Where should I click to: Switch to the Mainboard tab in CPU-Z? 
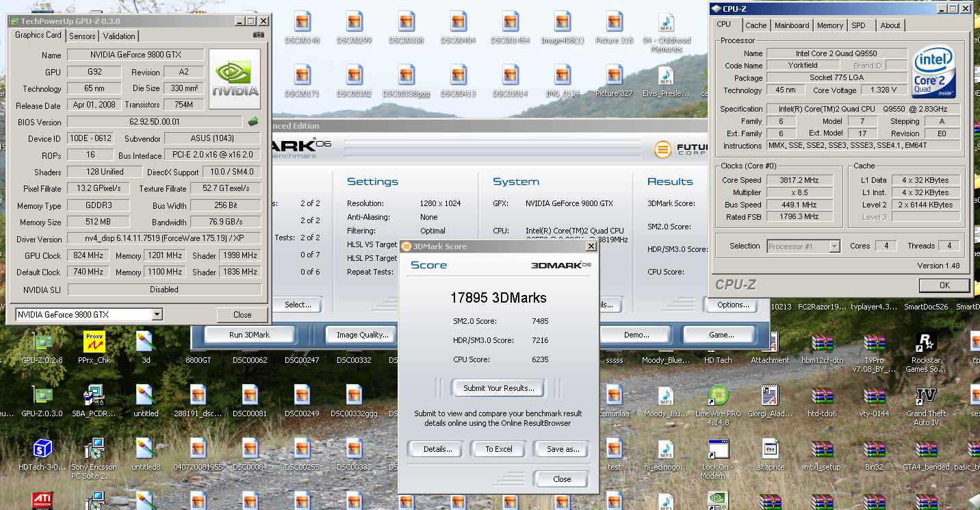click(x=792, y=25)
